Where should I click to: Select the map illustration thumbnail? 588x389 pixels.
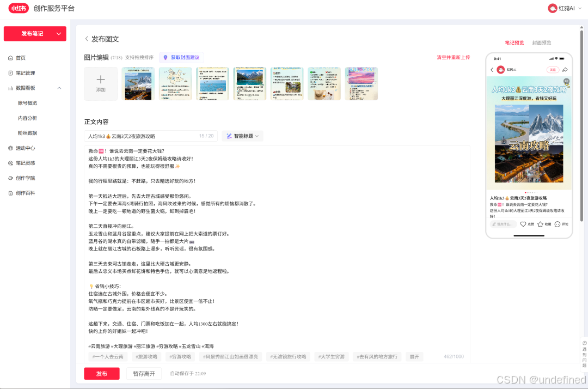click(175, 84)
